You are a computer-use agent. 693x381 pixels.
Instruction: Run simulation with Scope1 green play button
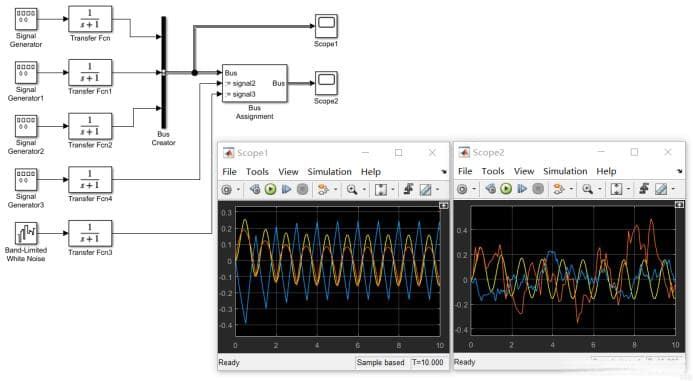point(270,190)
